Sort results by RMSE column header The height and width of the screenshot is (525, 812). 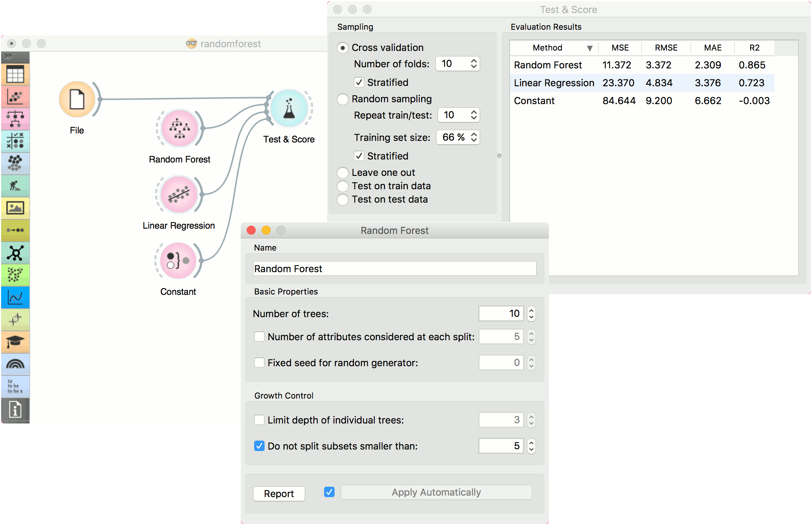(x=666, y=48)
